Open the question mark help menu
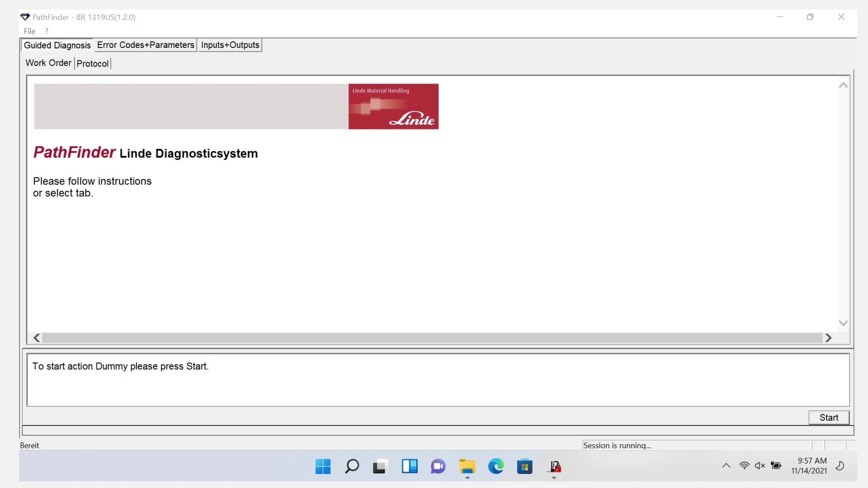This screenshot has height=488, width=868. pos(47,31)
